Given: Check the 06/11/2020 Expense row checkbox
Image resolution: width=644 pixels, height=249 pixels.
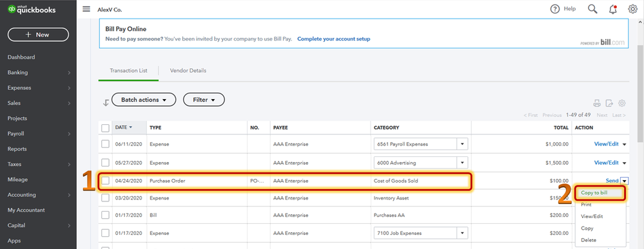Looking at the screenshot, I should (106, 144).
